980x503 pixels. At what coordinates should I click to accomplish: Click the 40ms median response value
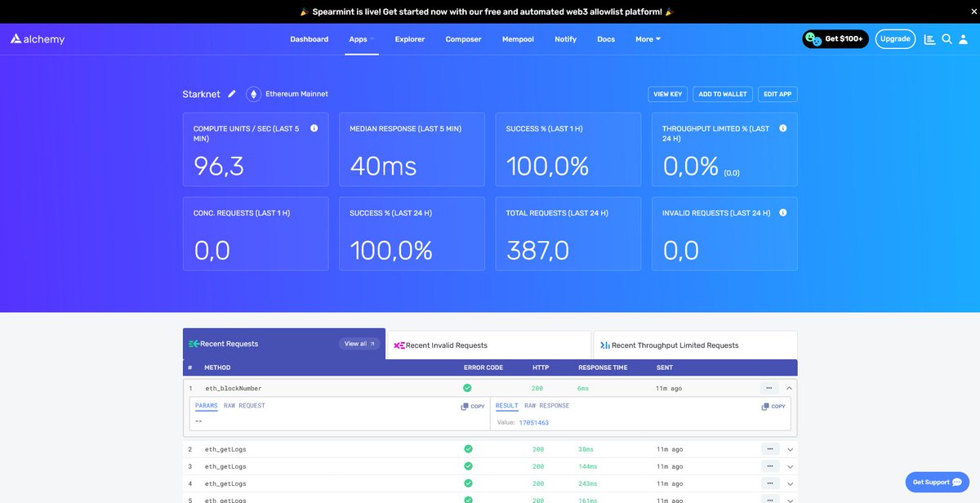(x=383, y=166)
